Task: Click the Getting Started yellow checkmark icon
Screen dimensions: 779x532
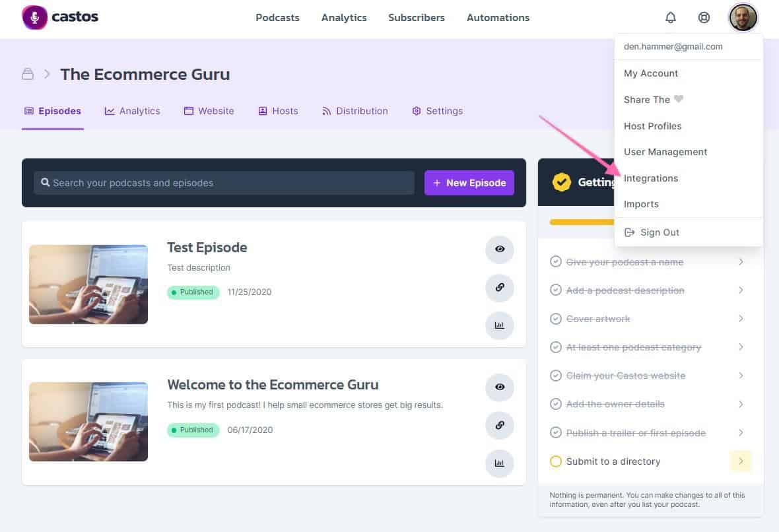Action: (561, 182)
